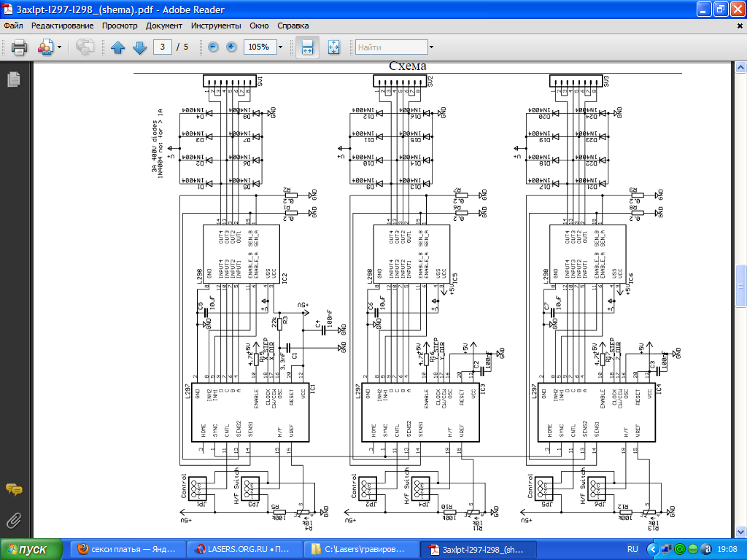Open the Pages panel icon in sidebar
The height and width of the screenshot is (560, 747).
click(x=14, y=79)
